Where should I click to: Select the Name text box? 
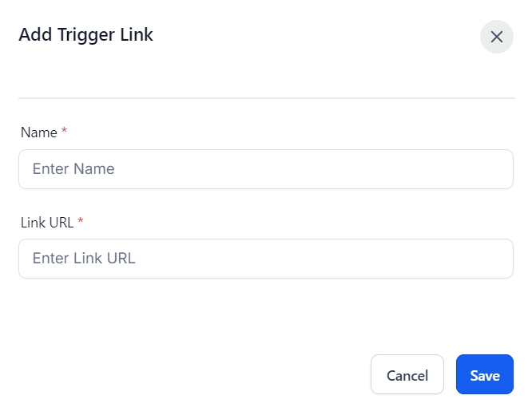coord(265,169)
